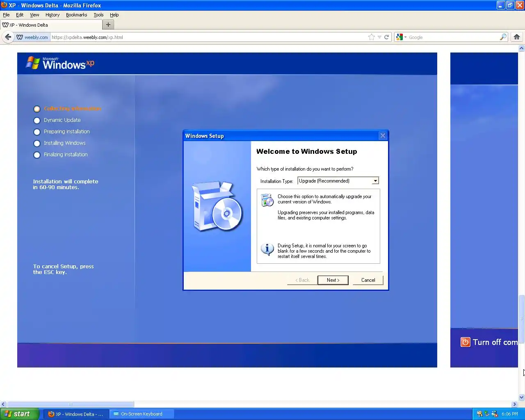Expand the search engine selector arrow
525x420 pixels.
pyautogui.click(x=405, y=37)
